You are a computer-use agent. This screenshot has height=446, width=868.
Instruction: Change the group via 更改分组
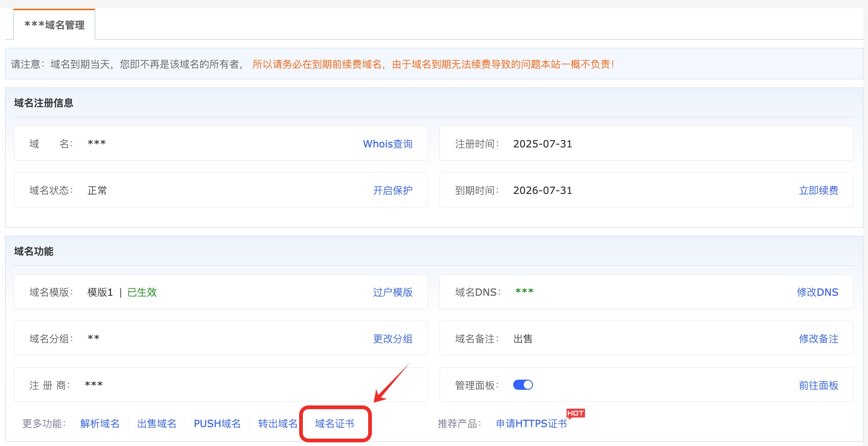point(393,339)
